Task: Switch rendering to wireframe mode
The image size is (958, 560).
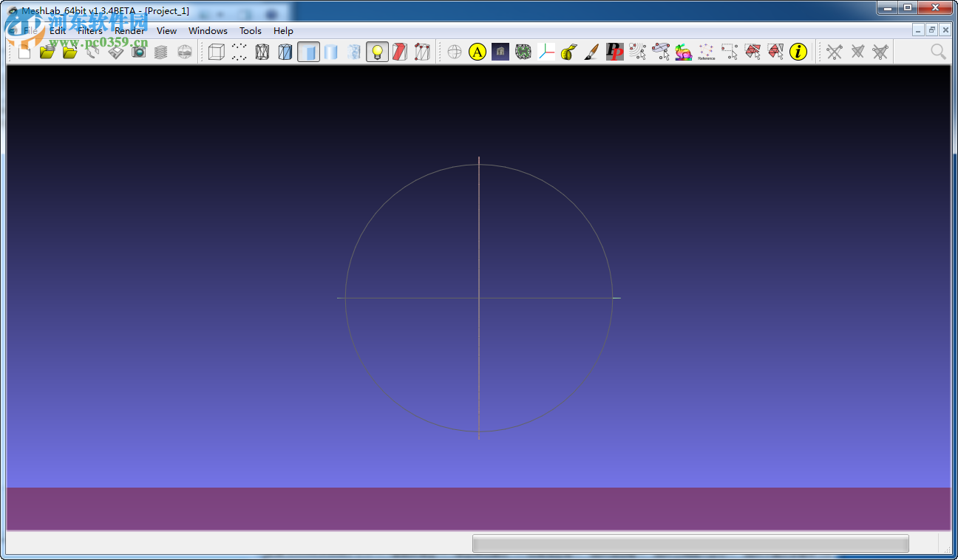Action: pos(261,52)
